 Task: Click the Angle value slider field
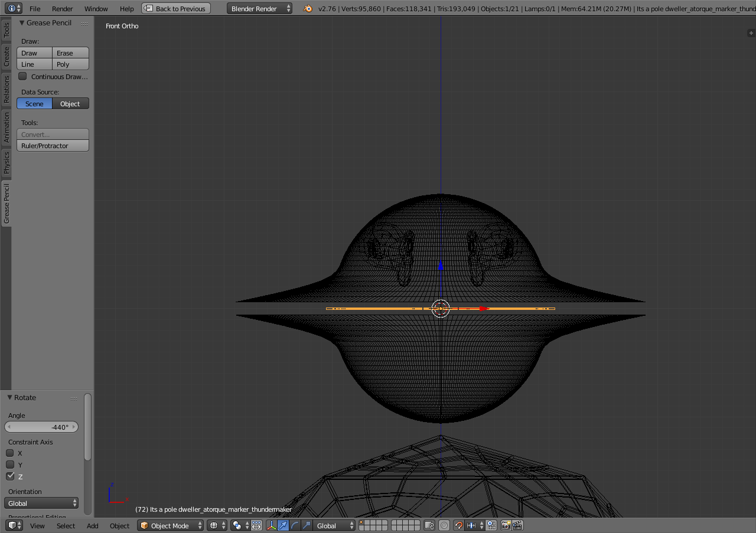(x=41, y=427)
